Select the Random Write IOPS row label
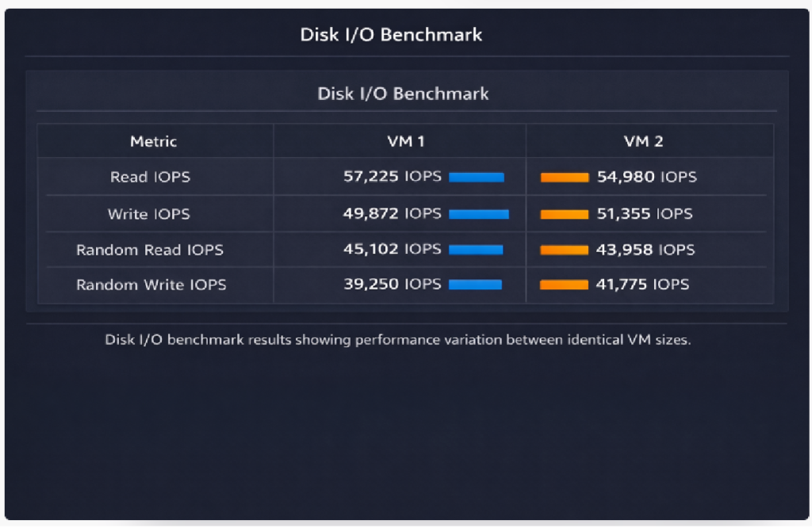 coord(151,285)
